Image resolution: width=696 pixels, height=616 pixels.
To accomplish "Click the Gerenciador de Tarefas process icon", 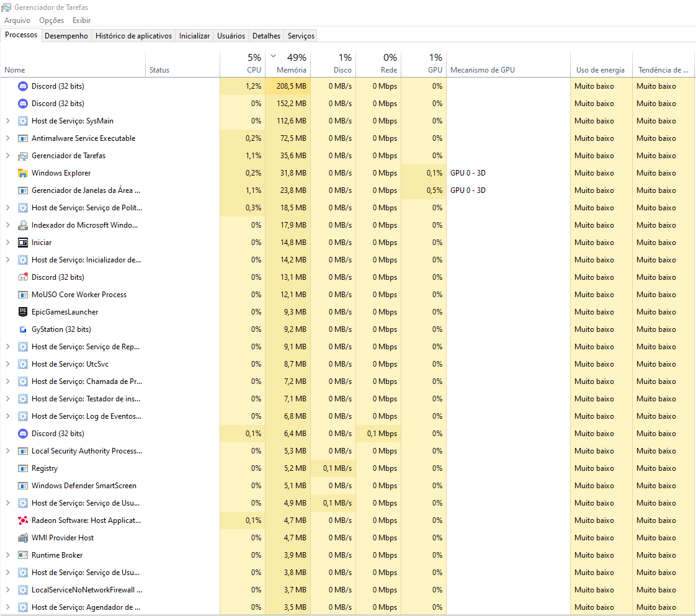I will (22, 156).
